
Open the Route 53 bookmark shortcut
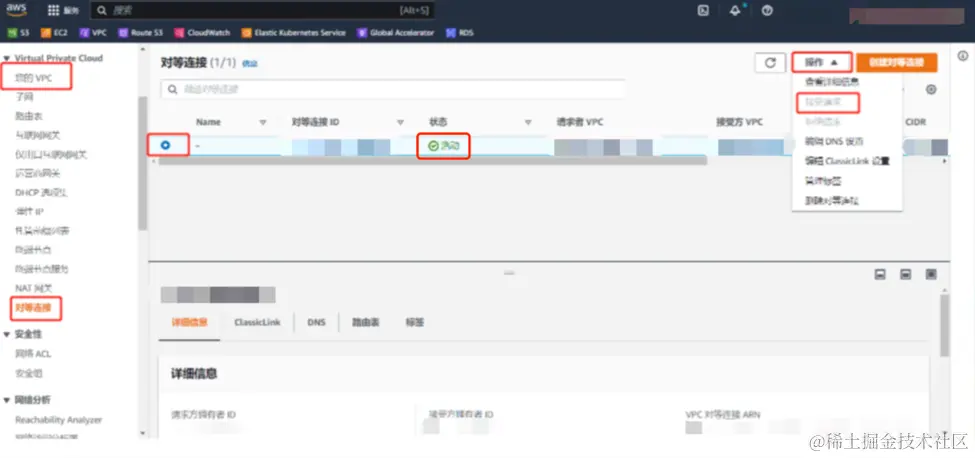pos(141,33)
